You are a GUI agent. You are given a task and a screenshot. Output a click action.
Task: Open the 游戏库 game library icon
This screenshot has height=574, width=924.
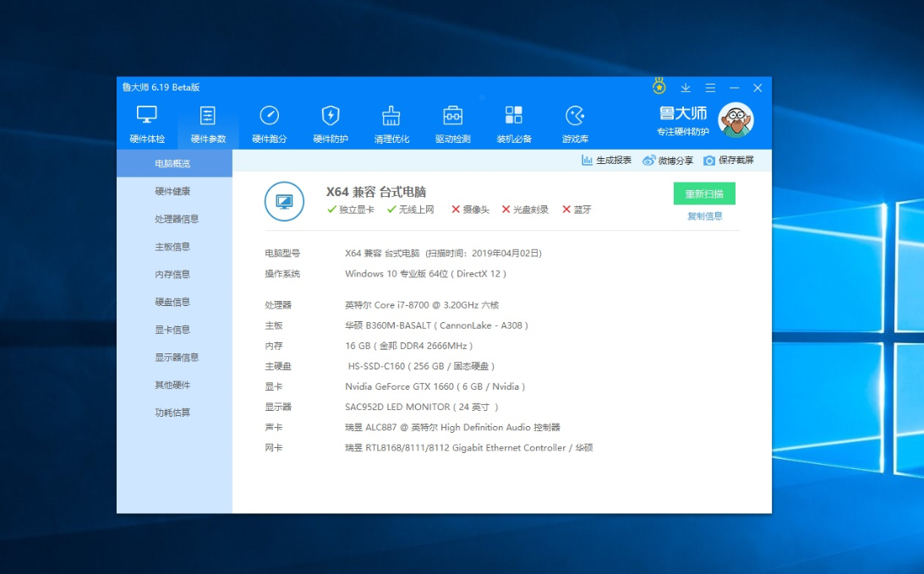(575, 115)
